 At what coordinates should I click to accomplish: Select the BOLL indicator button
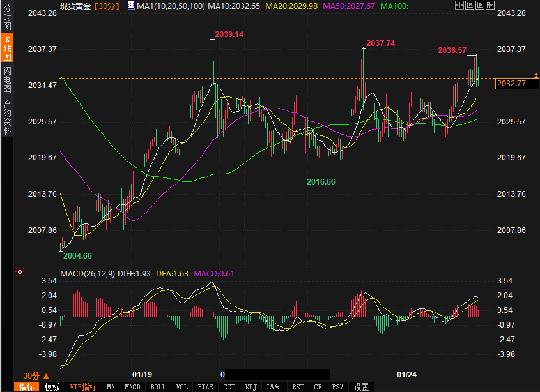(x=158, y=387)
